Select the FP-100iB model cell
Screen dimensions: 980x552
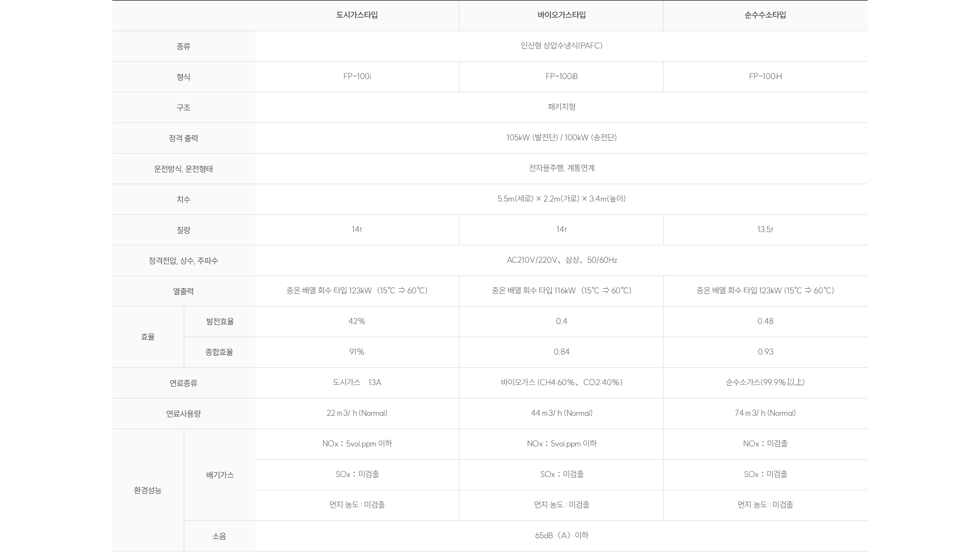[561, 77]
